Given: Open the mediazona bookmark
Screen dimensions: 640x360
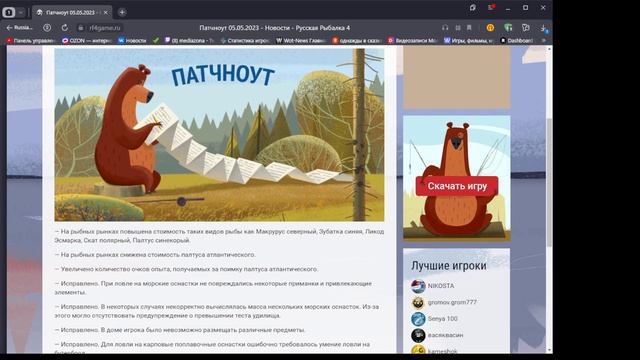Looking at the screenshot, I should click(x=189, y=40).
